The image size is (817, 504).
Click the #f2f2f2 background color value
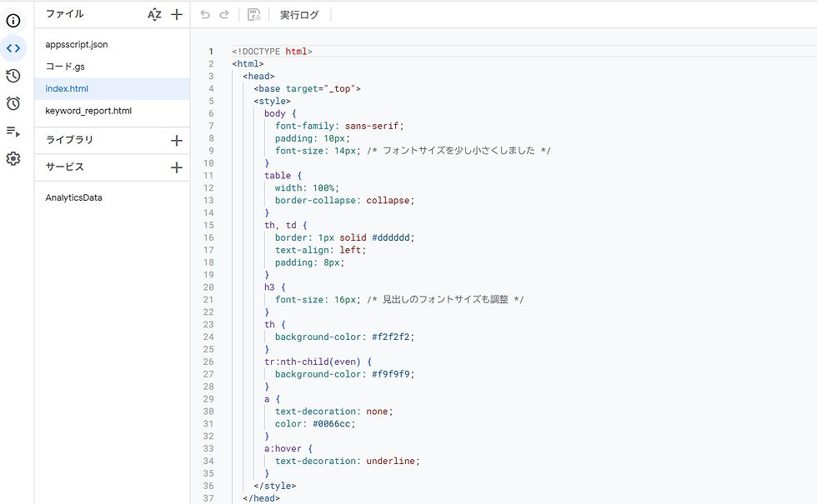pyautogui.click(x=391, y=337)
